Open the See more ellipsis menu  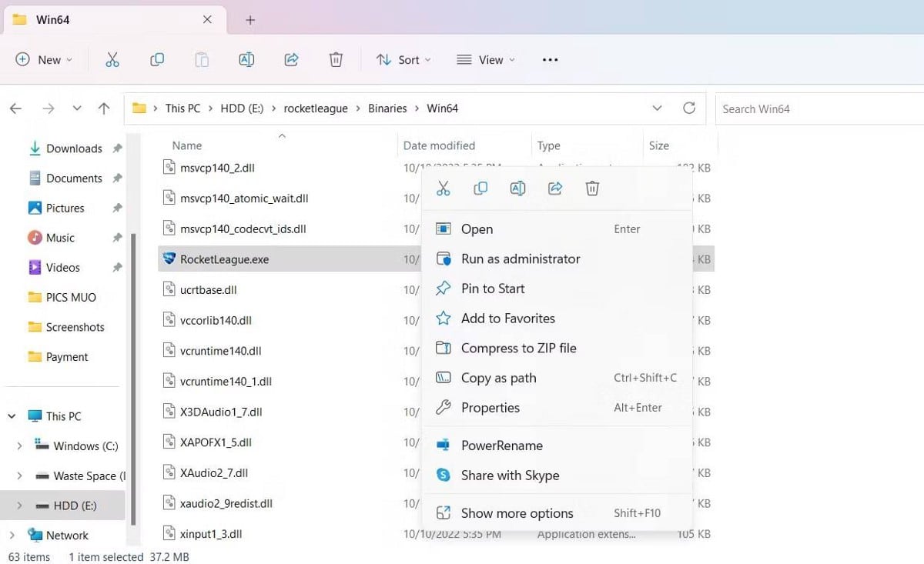(550, 60)
